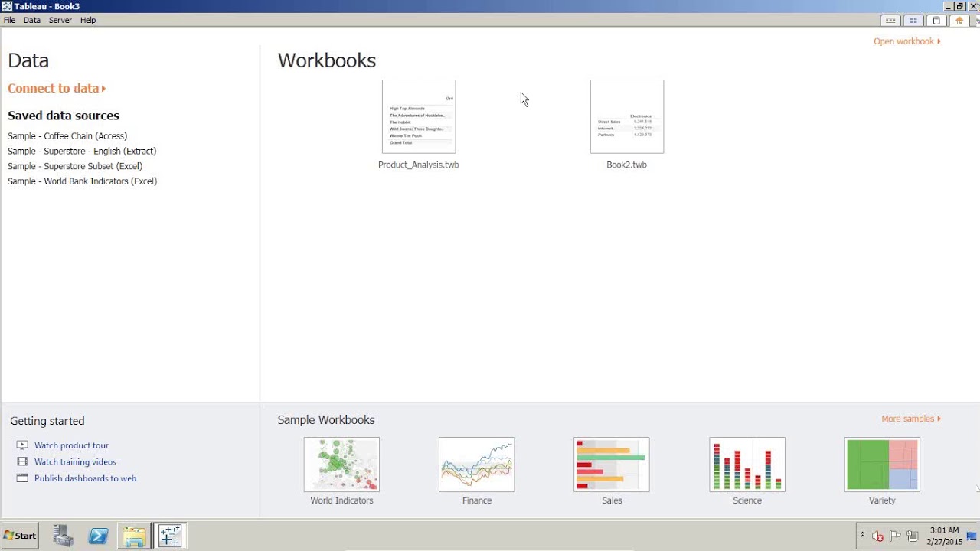The height and width of the screenshot is (551, 980).
Task: Switch to the sheet sorter grid icon
Action: tap(913, 21)
